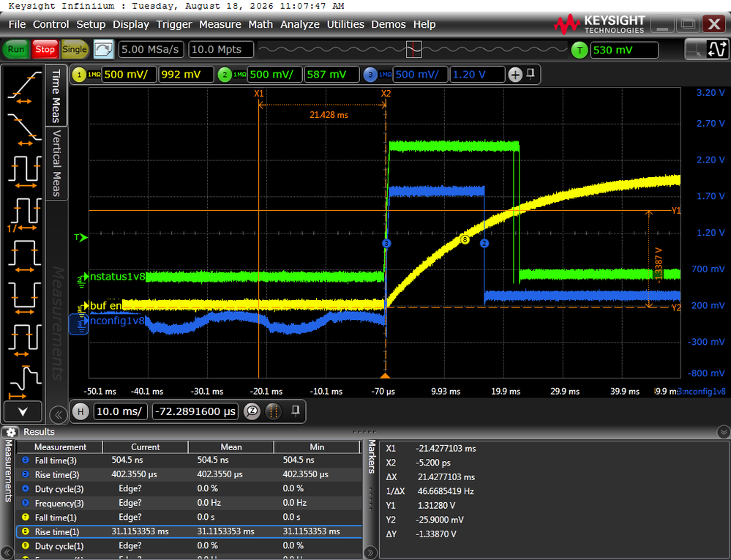Click the memory bar waveform overview
731x560 pixels.
click(413, 49)
